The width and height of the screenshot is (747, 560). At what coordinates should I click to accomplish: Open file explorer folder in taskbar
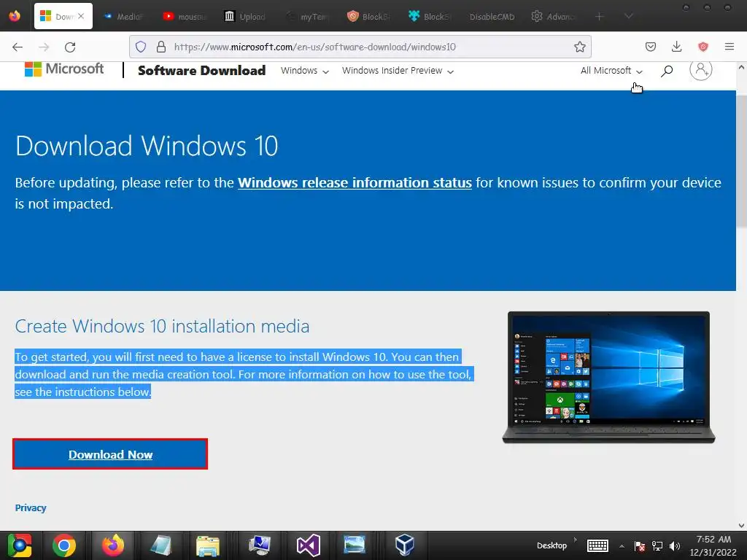pos(208,545)
